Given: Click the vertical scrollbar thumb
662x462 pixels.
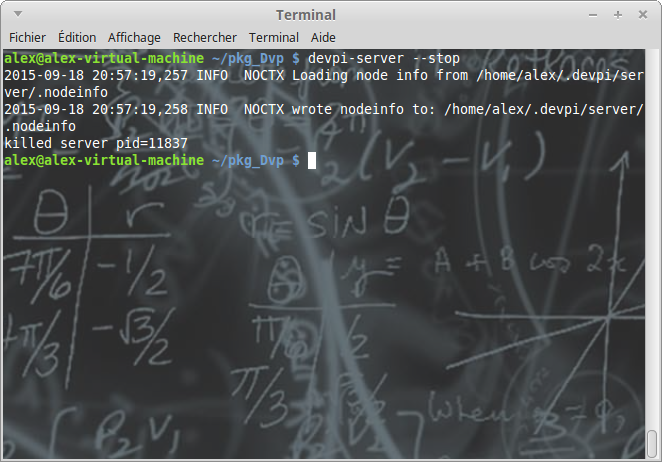Looking at the screenshot, I should point(652,441).
